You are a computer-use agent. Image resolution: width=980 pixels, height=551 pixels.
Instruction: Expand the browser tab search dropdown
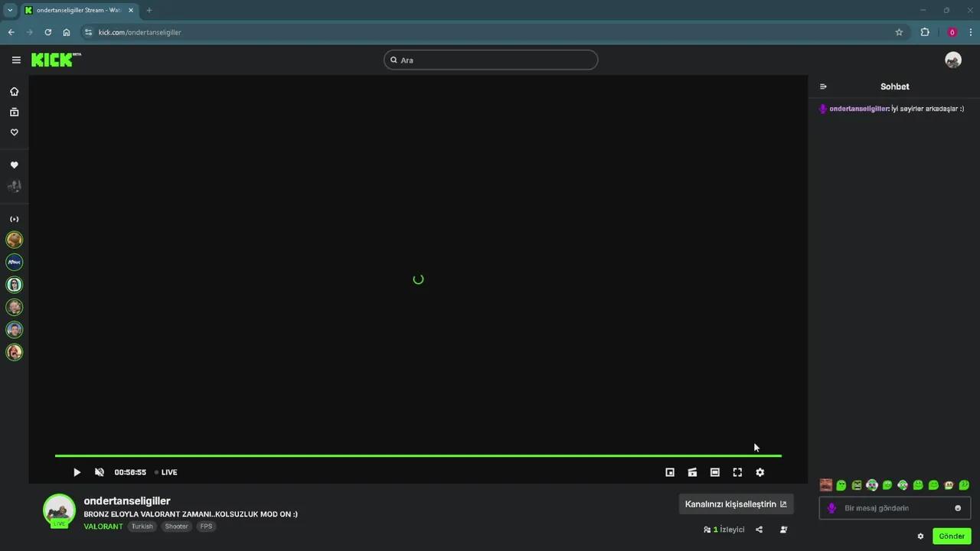[x=10, y=10]
